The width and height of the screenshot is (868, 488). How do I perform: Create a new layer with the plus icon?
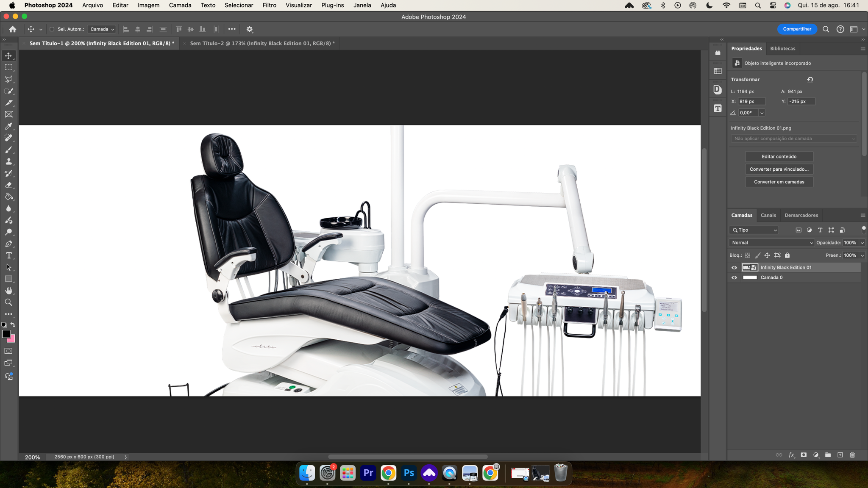840,455
